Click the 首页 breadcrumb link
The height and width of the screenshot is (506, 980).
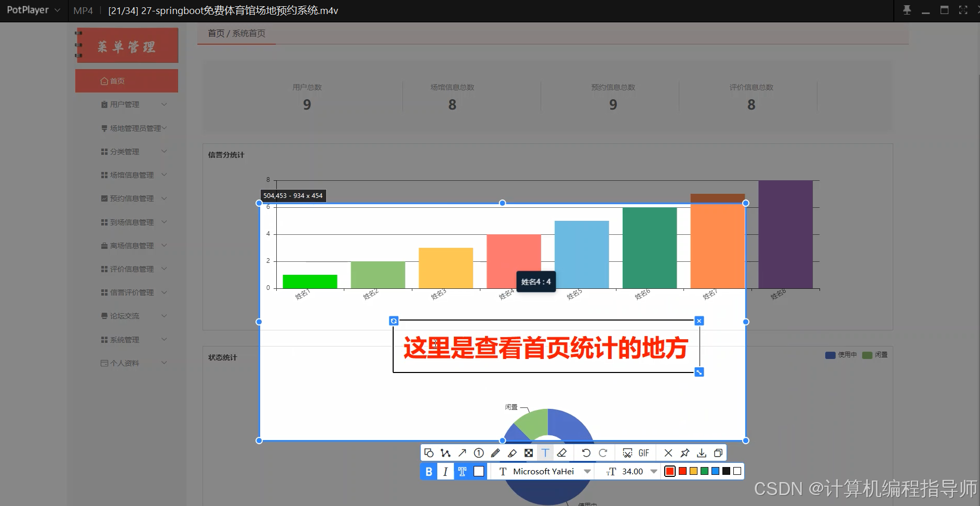click(x=216, y=33)
